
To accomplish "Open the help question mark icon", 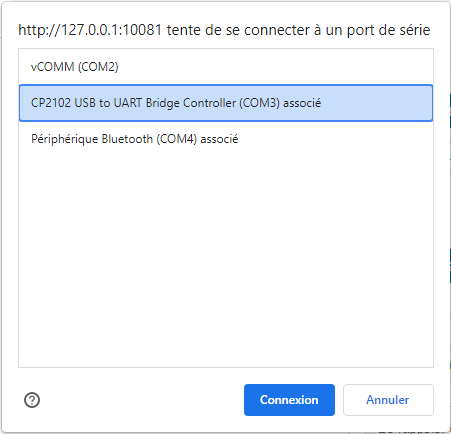I will pyautogui.click(x=32, y=400).
